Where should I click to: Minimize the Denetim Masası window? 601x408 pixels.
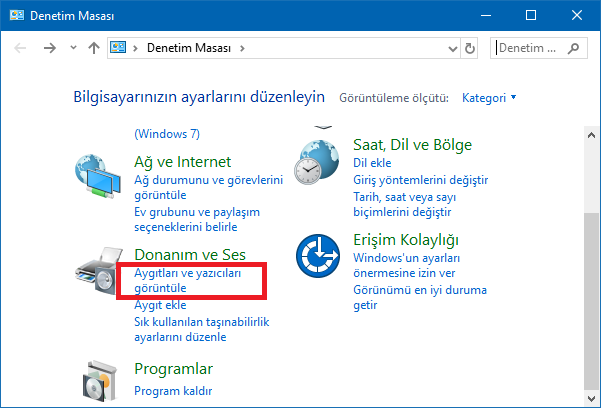click(486, 15)
